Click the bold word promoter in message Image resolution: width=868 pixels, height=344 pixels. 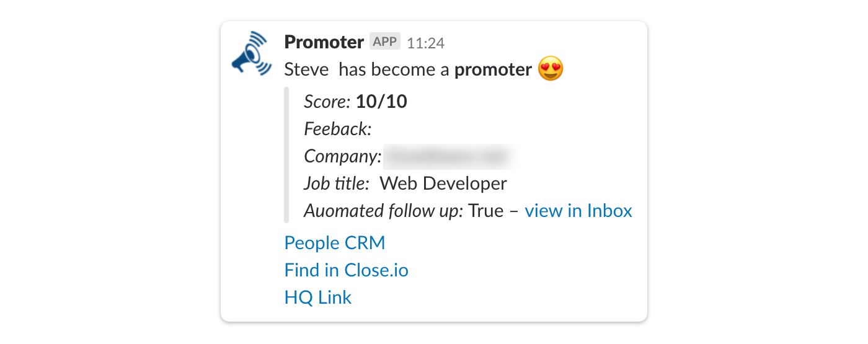(493, 69)
